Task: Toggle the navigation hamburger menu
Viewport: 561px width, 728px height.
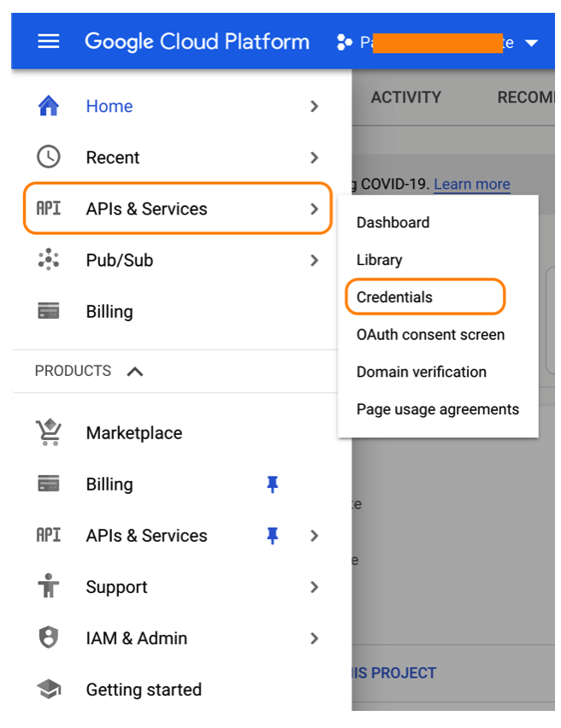Action: (x=49, y=40)
